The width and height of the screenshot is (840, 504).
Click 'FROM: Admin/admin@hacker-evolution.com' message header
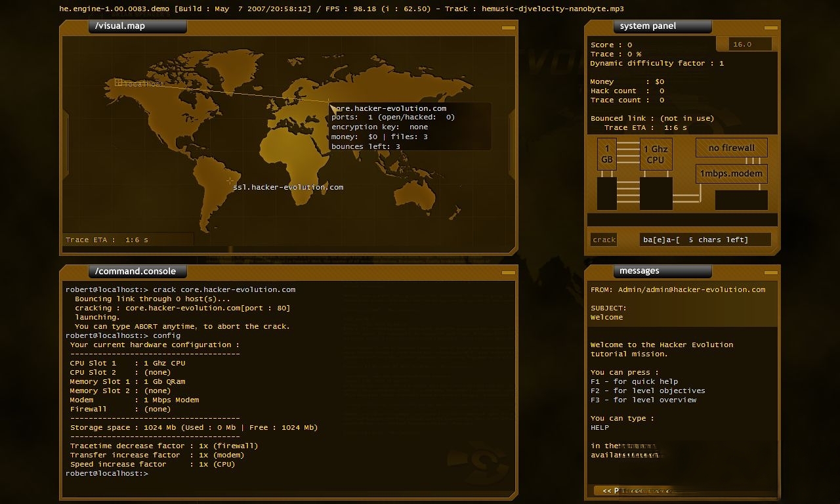pyautogui.click(x=678, y=289)
